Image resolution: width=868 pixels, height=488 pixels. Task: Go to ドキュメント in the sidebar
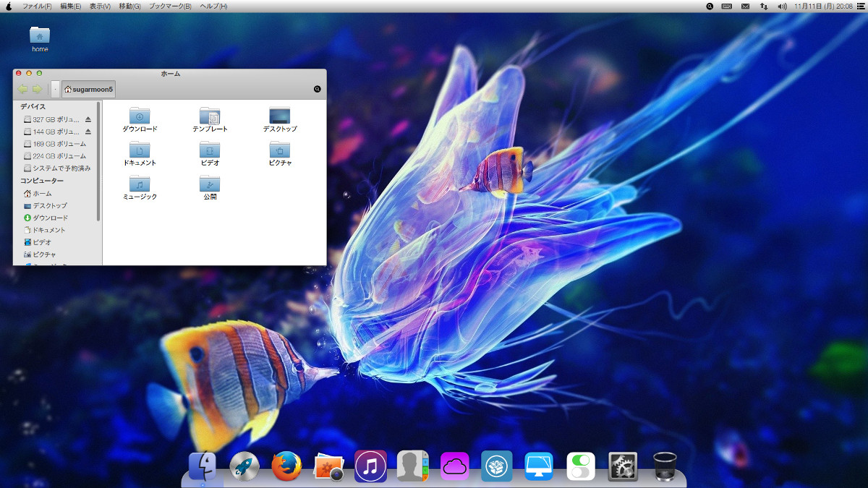point(45,231)
